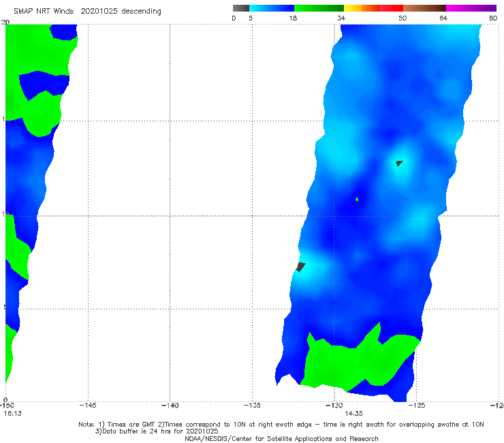Click the blue patch at the top of the left swath
This screenshot has height=443, width=504.
coord(64,31)
